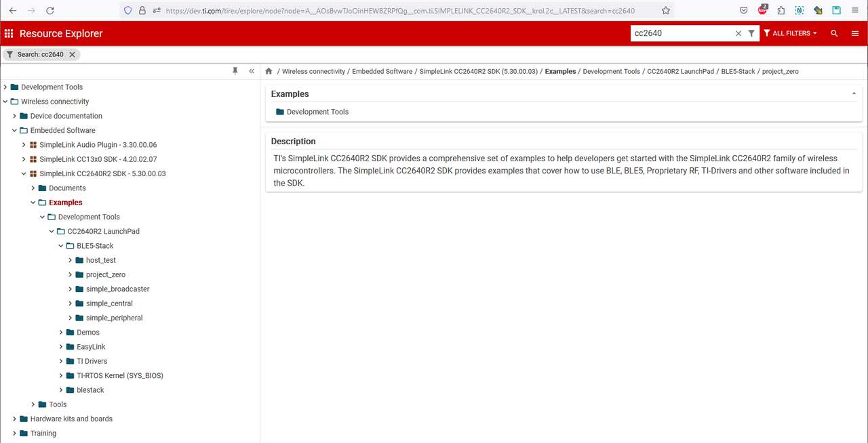Click inside the cc2640 search input
Image resolution: width=868 pixels, height=443 pixels.
(x=682, y=33)
